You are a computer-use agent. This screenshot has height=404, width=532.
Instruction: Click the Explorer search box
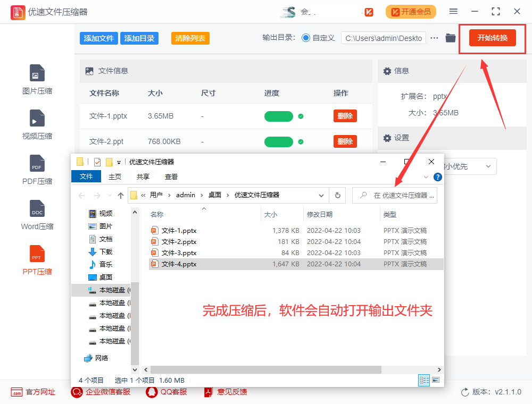[395, 196]
